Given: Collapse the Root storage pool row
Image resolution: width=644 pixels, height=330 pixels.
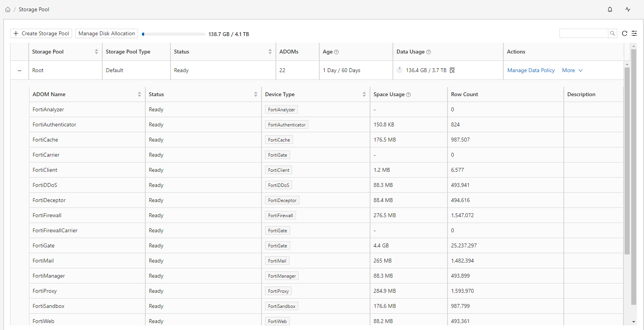Looking at the screenshot, I should point(19,71).
